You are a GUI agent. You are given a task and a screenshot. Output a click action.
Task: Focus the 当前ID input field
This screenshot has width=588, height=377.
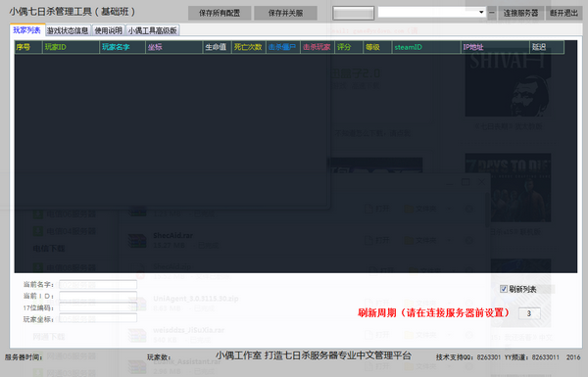pyautogui.click(x=98, y=297)
